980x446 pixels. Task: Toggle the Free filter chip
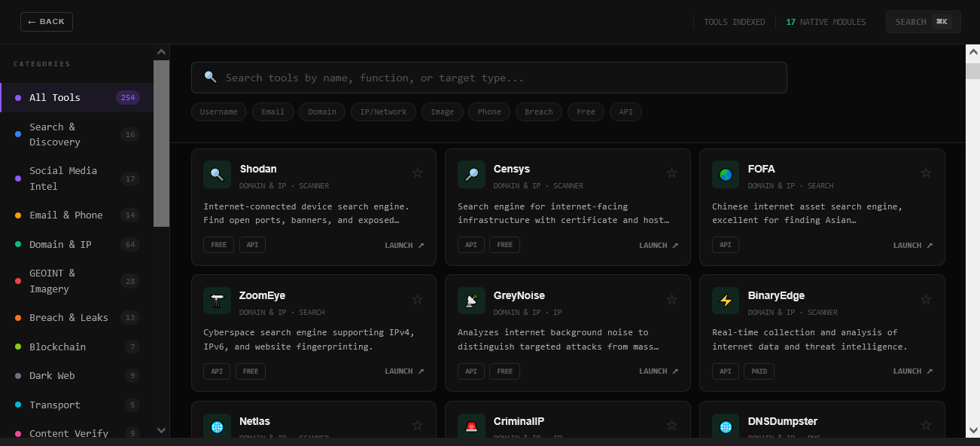[586, 111]
